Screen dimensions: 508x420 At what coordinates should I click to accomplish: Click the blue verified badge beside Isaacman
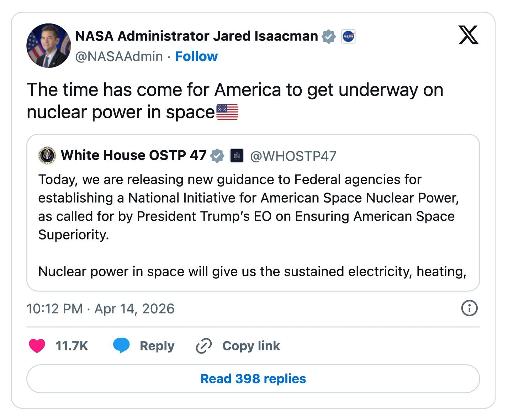point(328,37)
